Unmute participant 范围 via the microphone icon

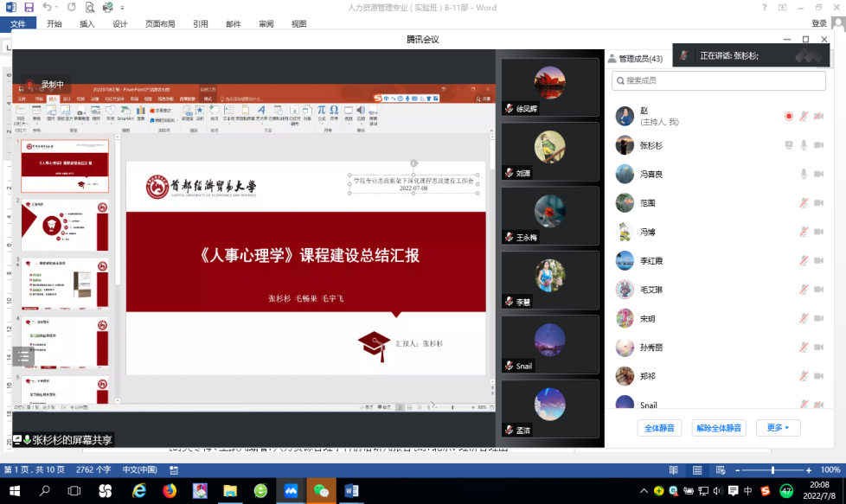[x=804, y=203]
